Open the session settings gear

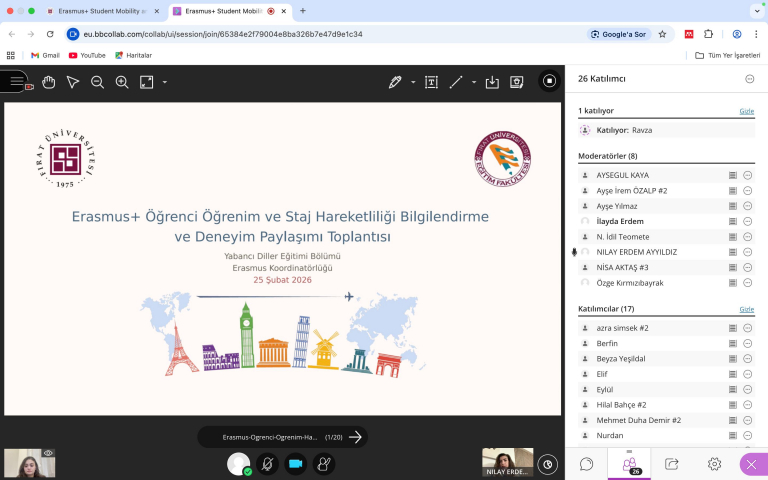click(714, 464)
